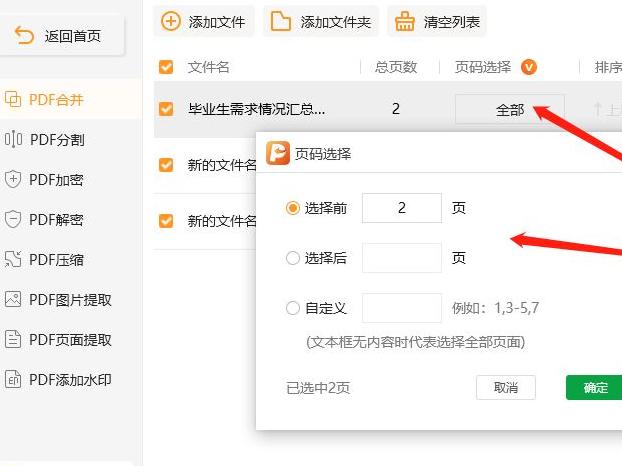
Task: Click the PDF压缩 compress icon
Action: 13,259
